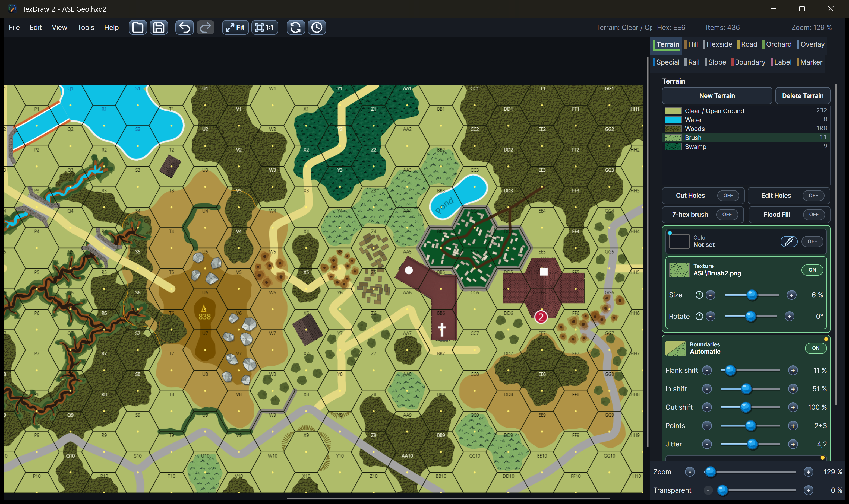Increase Jitter value
The width and height of the screenshot is (849, 504).
coord(793,444)
